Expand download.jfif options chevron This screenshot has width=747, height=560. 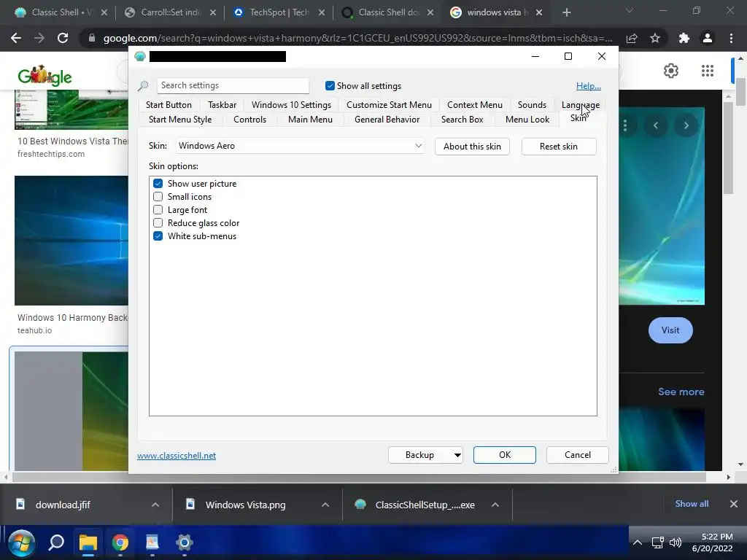(x=155, y=505)
